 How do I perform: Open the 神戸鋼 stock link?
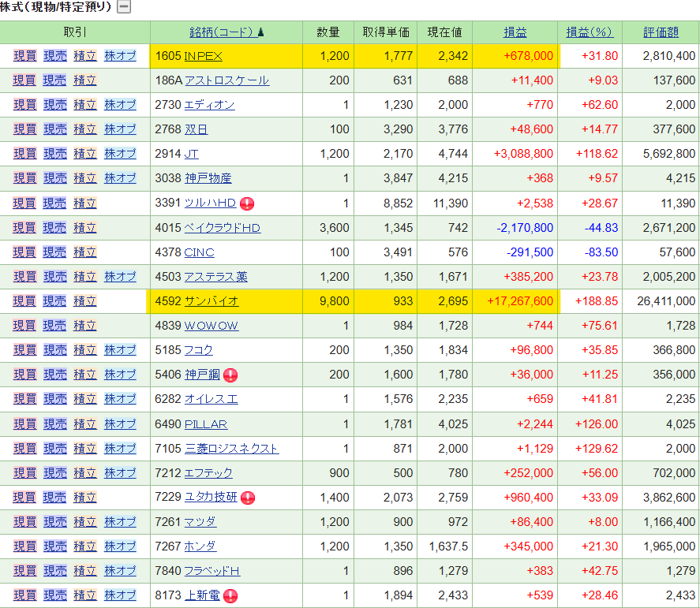pos(202,375)
